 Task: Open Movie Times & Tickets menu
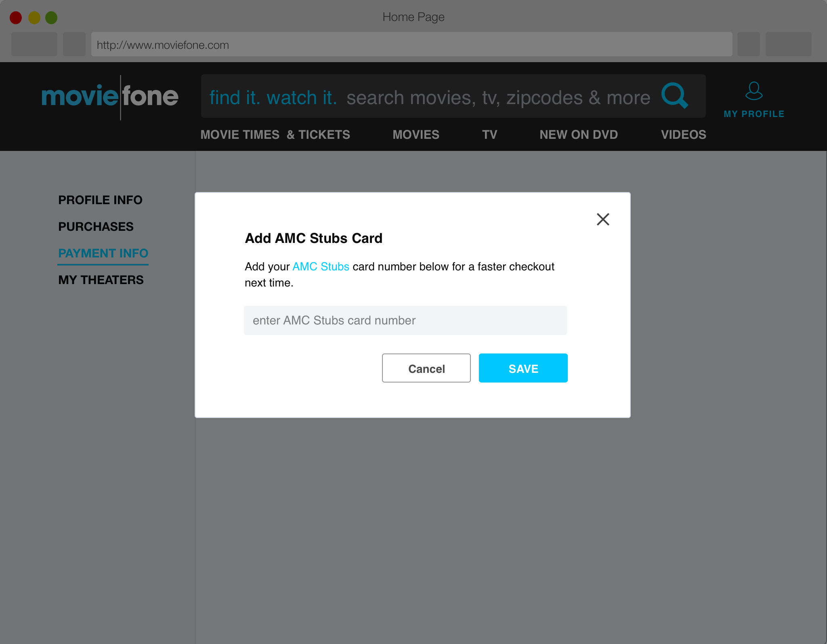tap(275, 135)
